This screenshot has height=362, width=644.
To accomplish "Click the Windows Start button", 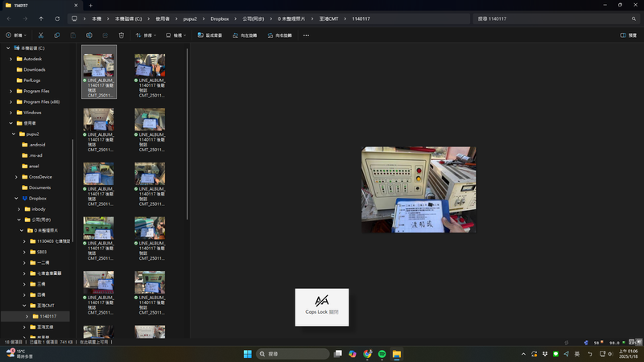I will [247, 354].
